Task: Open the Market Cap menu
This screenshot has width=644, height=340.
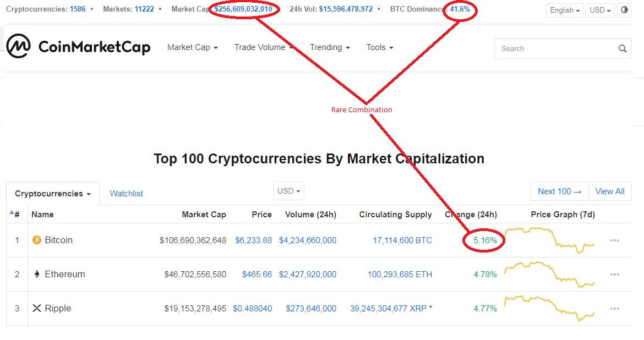Action: click(192, 47)
